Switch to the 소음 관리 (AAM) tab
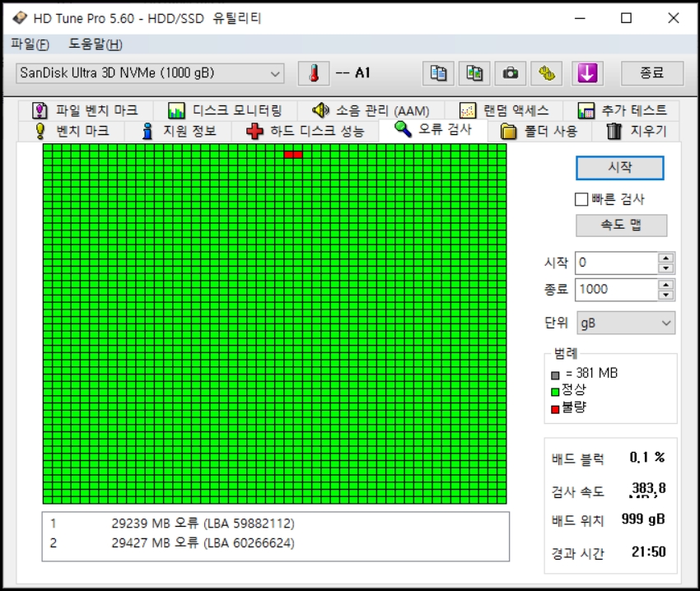 coord(371,110)
